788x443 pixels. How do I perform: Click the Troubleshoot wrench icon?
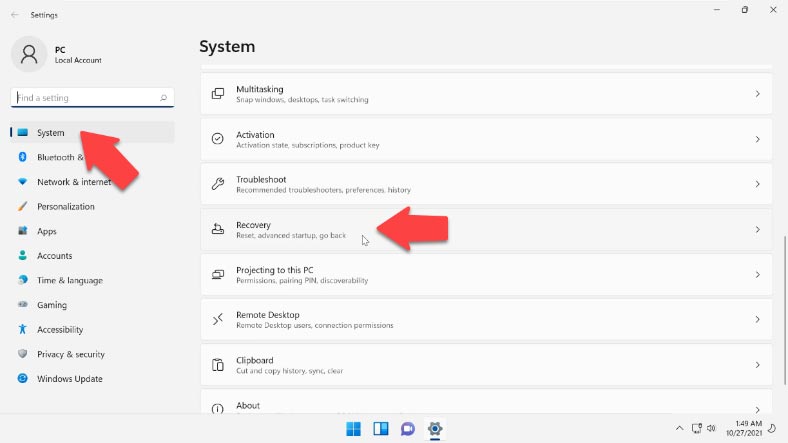coord(218,184)
